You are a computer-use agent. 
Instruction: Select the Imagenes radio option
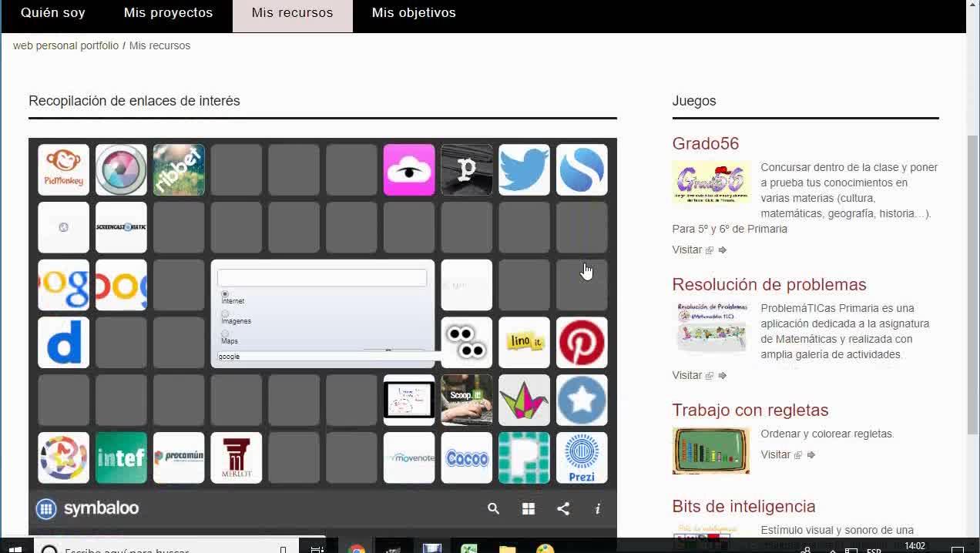[225, 313]
